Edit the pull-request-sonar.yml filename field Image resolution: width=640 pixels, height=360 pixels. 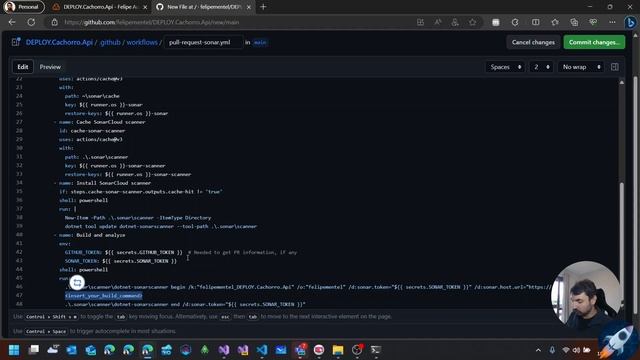pos(203,42)
